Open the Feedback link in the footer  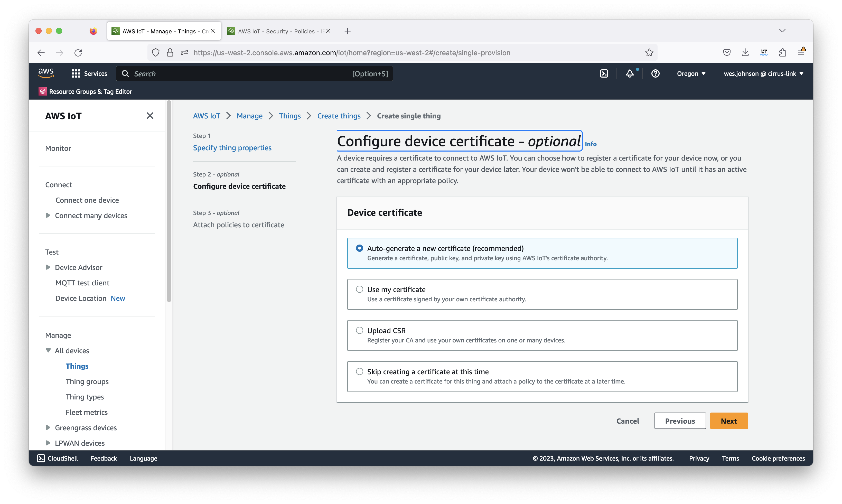[x=104, y=458]
